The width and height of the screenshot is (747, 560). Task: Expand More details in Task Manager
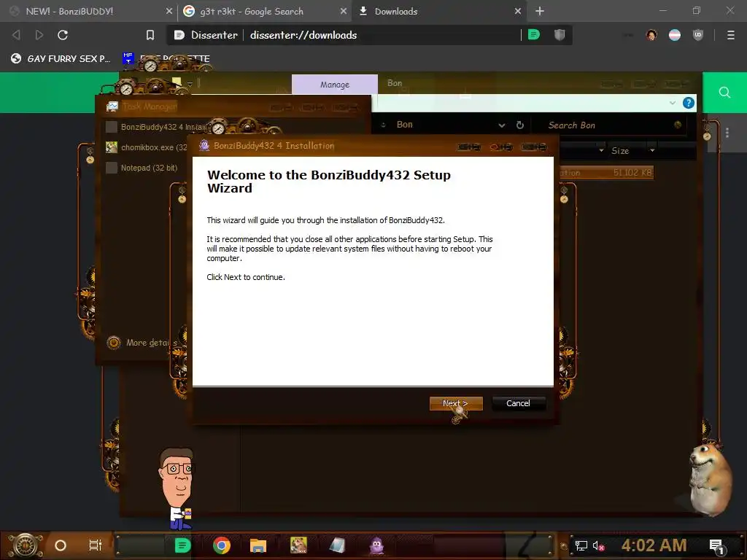tap(143, 343)
